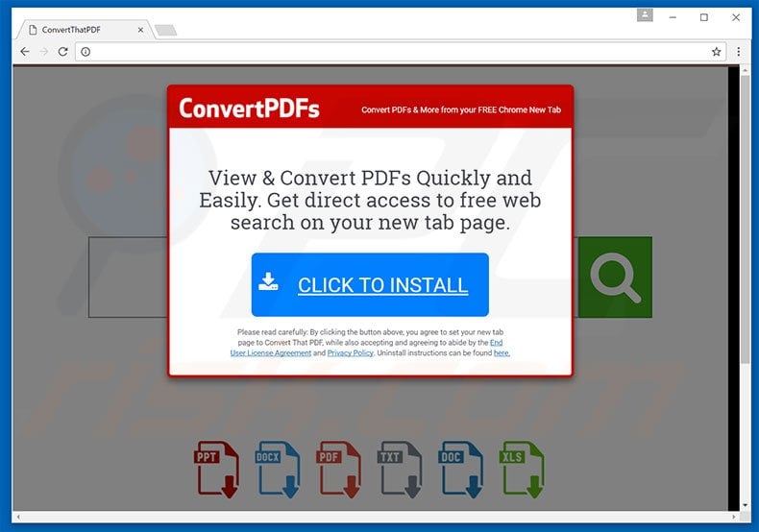Select the XLS file format icon
Viewport: 759px width, 532px height.
click(522, 470)
